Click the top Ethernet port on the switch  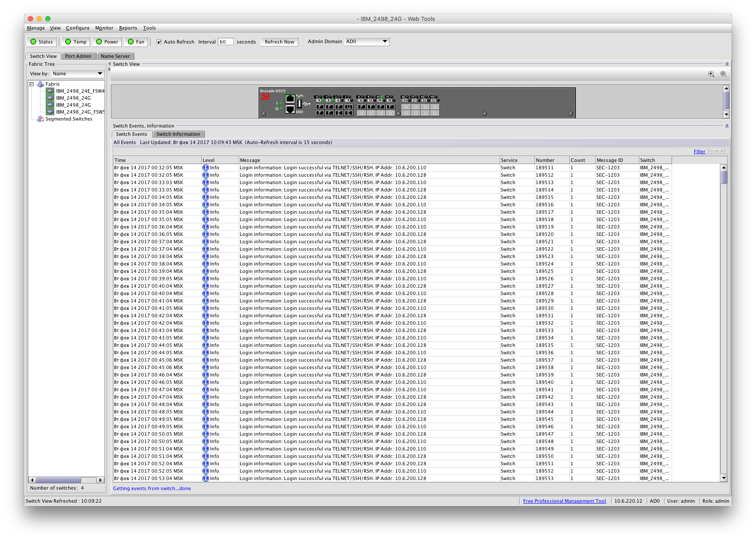[290, 99]
